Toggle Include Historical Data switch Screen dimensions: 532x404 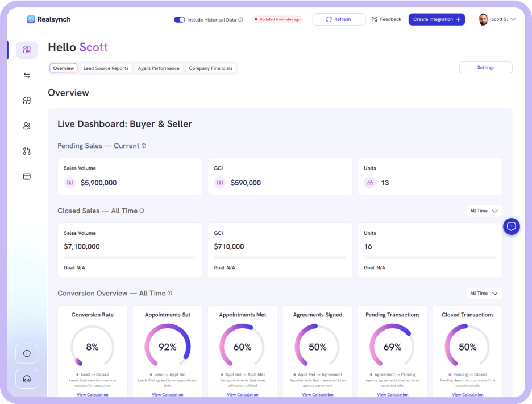pyautogui.click(x=180, y=20)
